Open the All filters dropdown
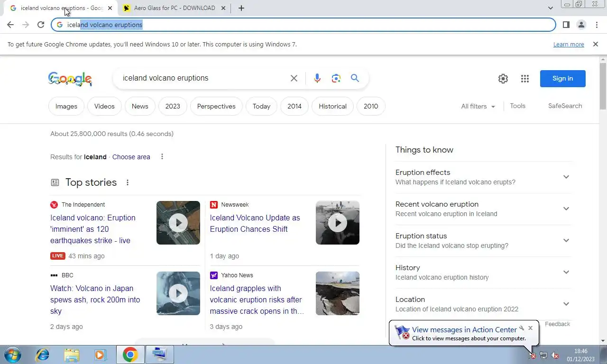607x364 pixels. tap(478, 106)
